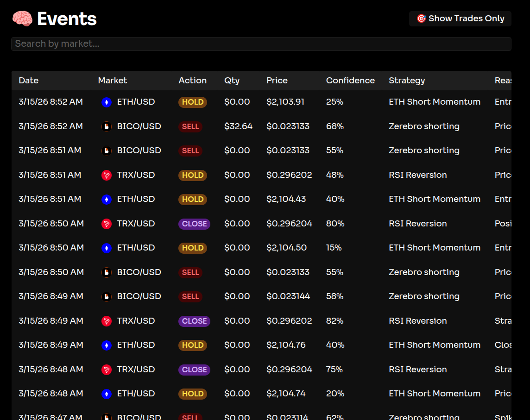Select the RSI Reversion strategy at 75% confidence

pos(417,370)
